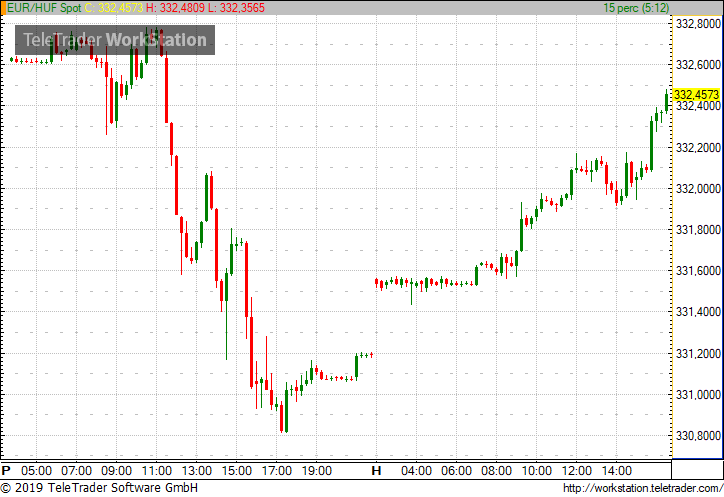Click the 331,4000 price axis label

tap(698, 312)
